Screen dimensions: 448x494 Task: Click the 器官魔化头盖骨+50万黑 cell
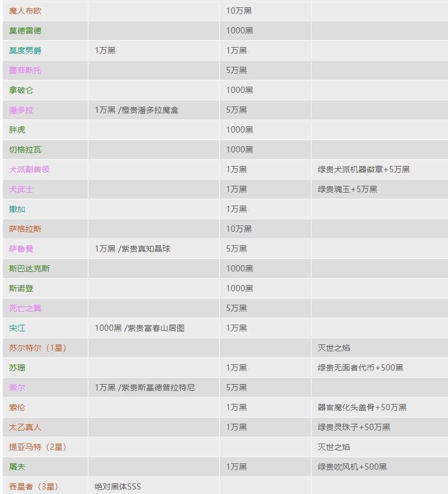point(362,407)
